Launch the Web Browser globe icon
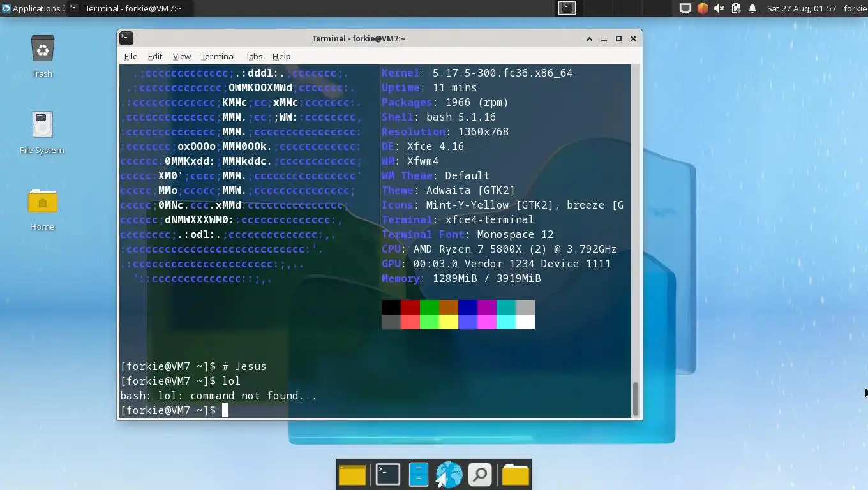 (449, 475)
